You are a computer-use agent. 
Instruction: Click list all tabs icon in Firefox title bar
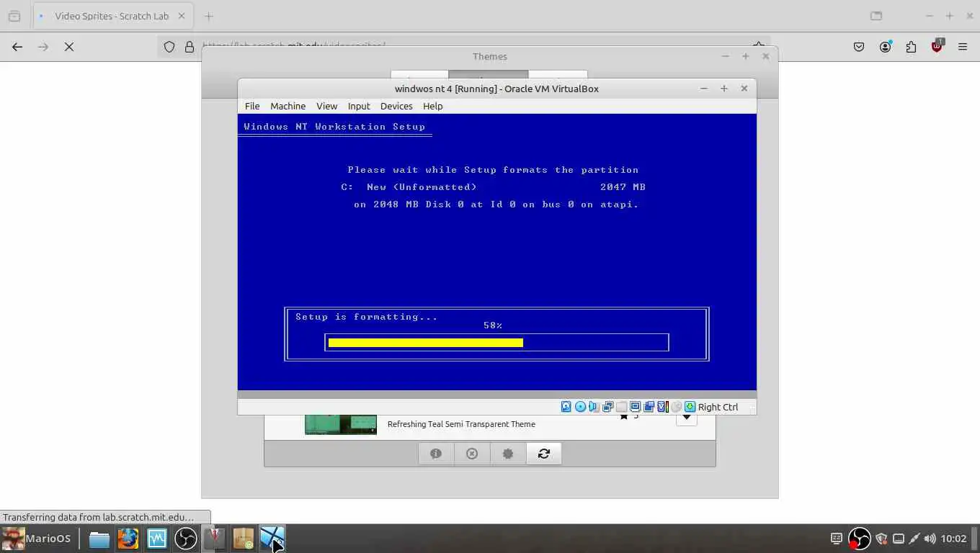[x=876, y=16]
